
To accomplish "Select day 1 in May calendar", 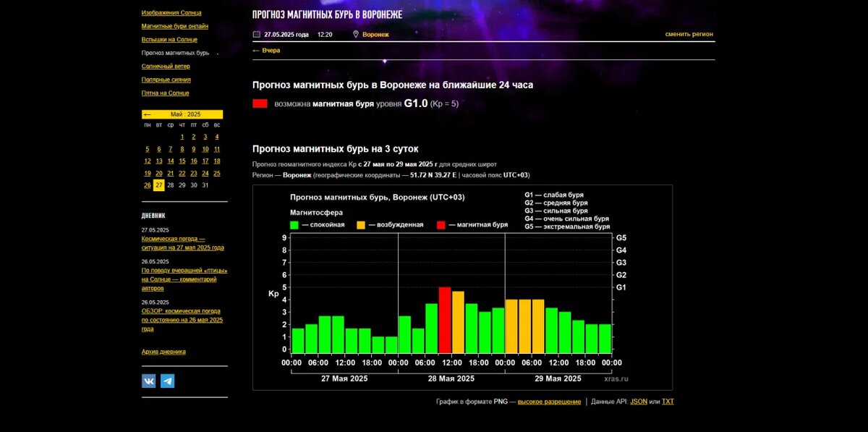I will pyautogui.click(x=182, y=137).
